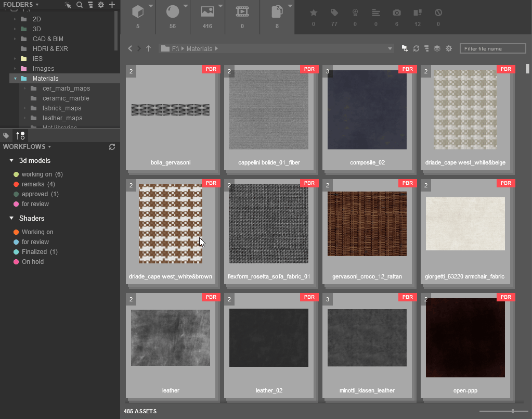Toggle the 'remarks' workflow status filter

pyautogui.click(x=34, y=184)
